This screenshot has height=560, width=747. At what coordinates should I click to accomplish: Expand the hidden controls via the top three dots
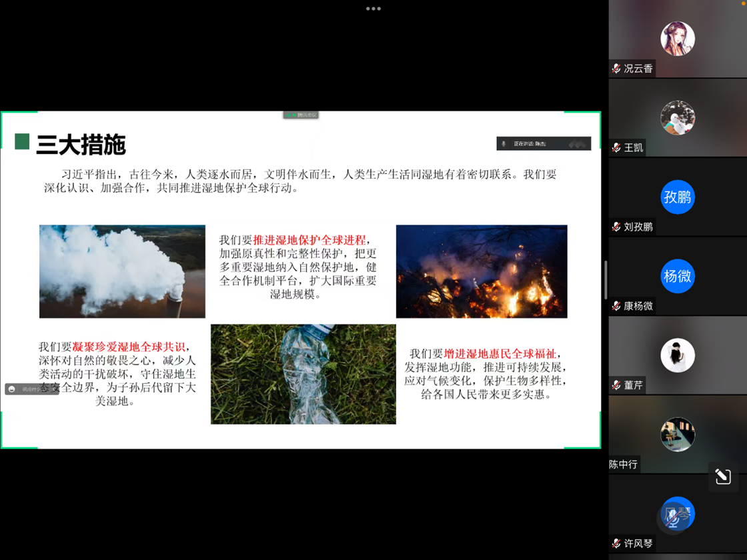point(373,9)
